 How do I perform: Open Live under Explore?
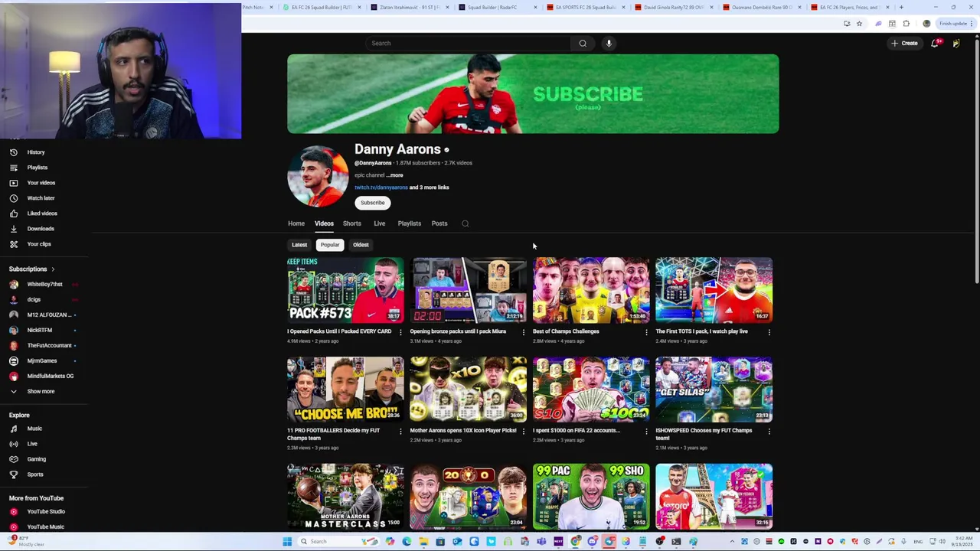coord(32,444)
